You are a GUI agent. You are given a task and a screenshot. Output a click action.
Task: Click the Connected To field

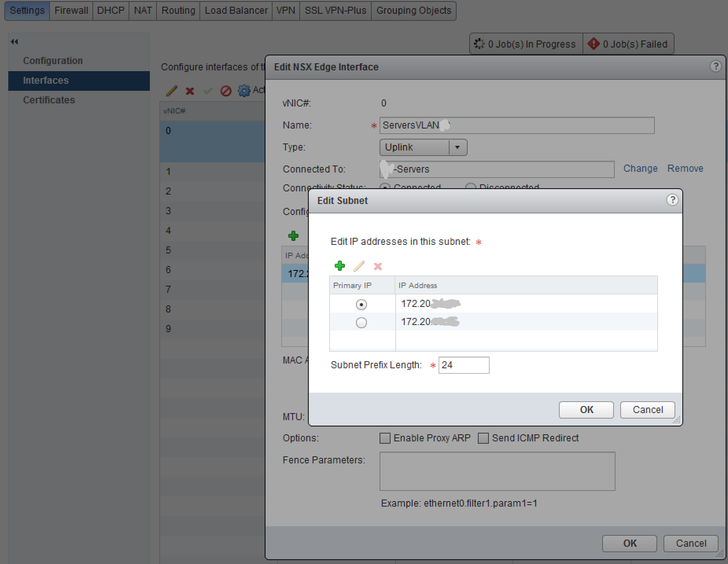pos(497,169)
